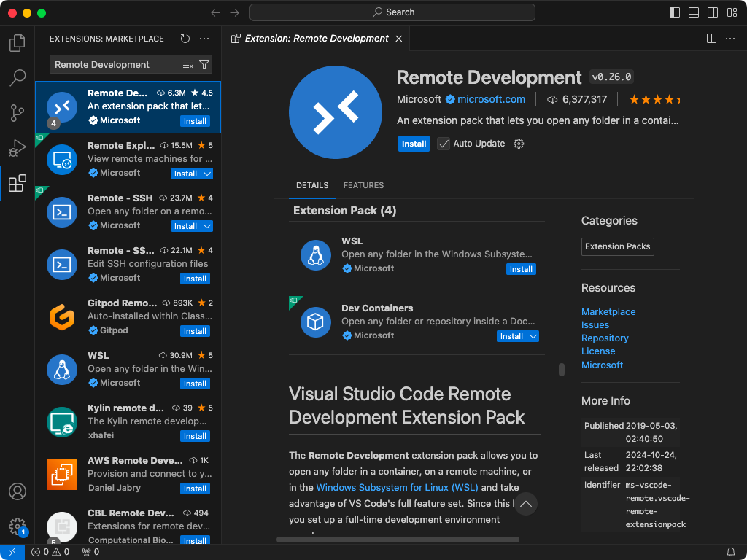Toggle the secondary side bar layout icon
Screen dimensions: 747x560
click(x=713, y=12)
